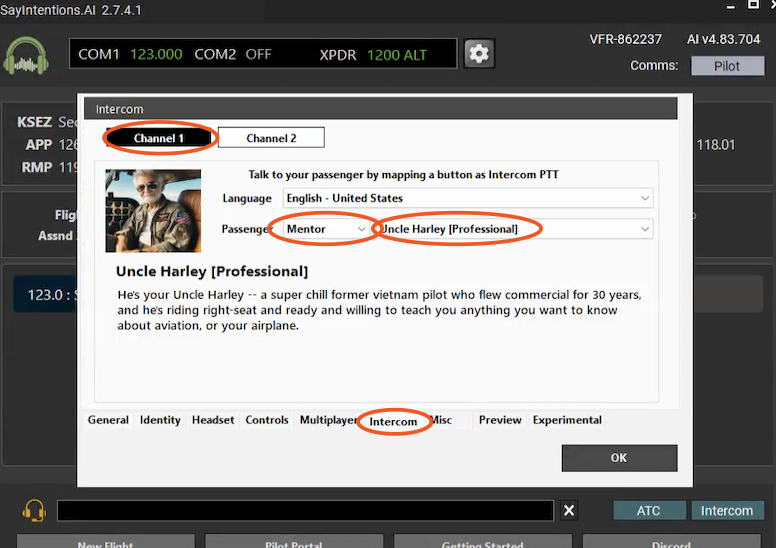Click the orange headset icon beside text box
The height and width of the screenshot is (548, 776).
coord(34,510)
